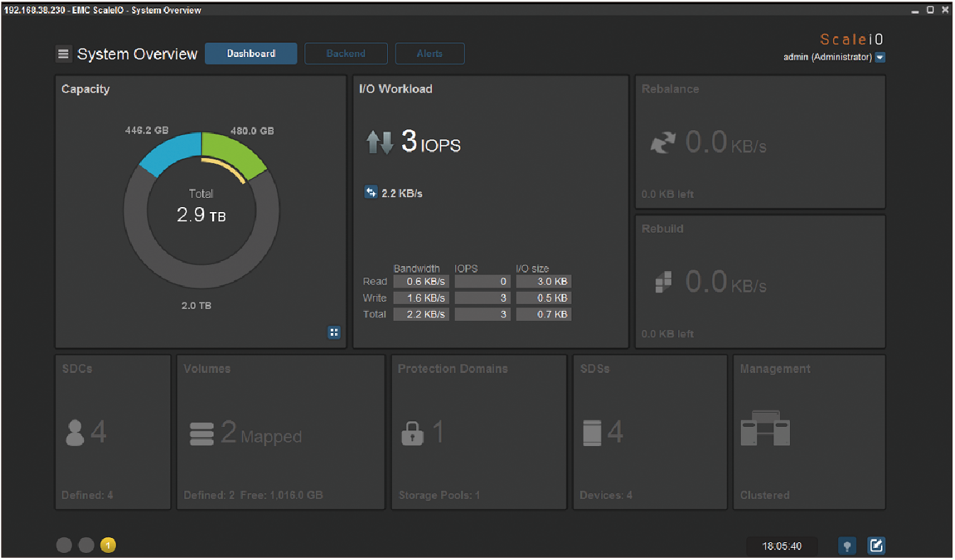955x560 pixels.
Task: Click the blue 446.2 GB capacity segment
Action: pyautogui.click(x=172, y=151)
